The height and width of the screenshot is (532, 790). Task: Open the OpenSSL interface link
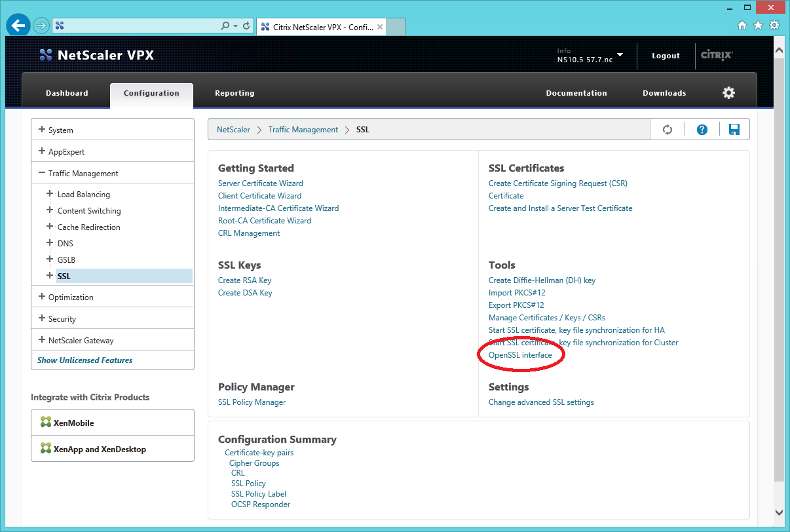coord(520,355)
